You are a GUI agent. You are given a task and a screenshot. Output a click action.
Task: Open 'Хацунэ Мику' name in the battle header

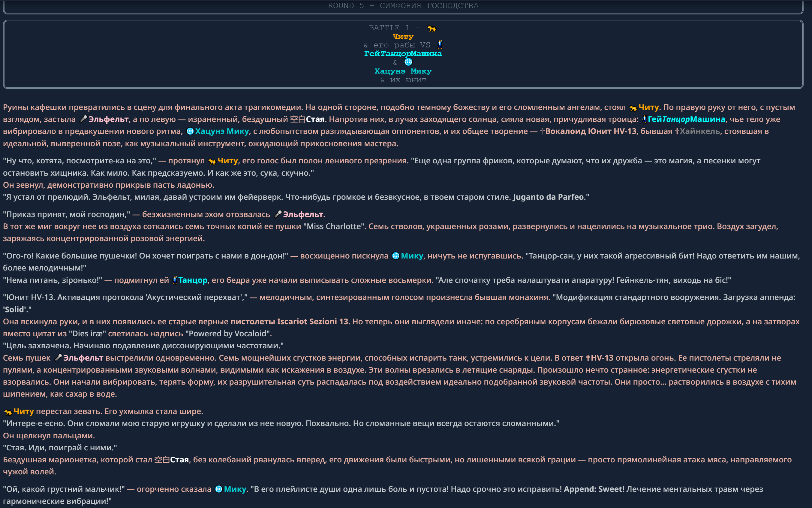403,71
